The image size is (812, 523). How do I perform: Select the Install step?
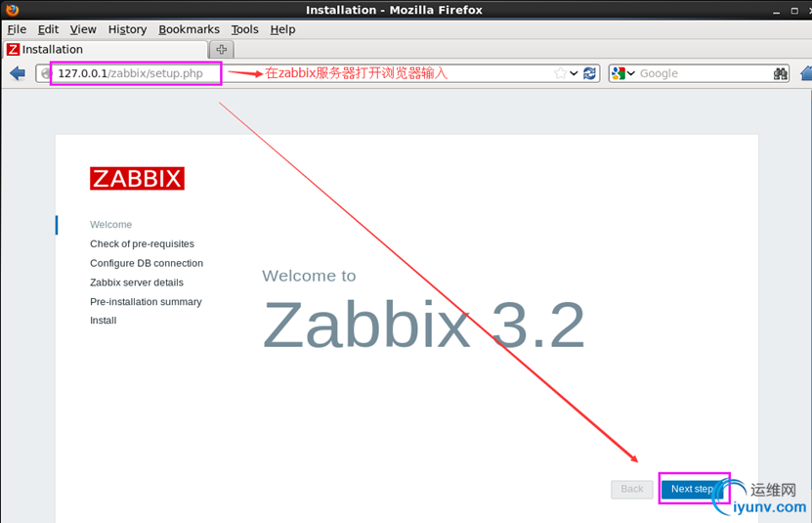[103, 321]
